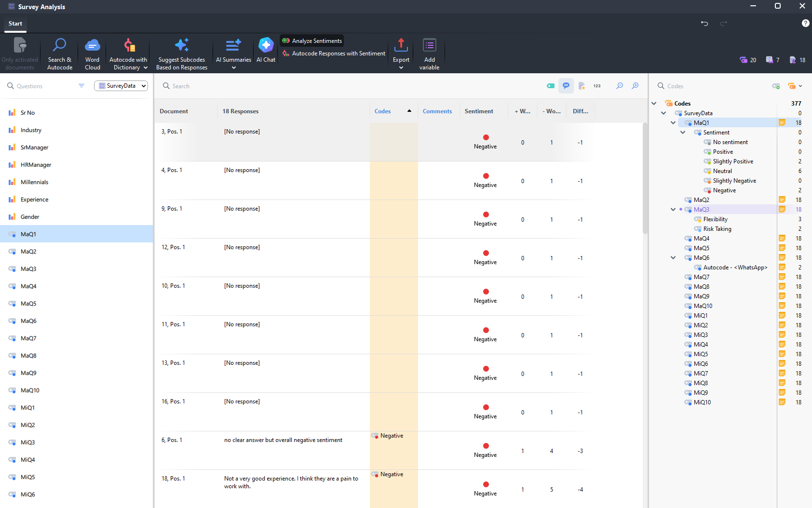Select the Flexibility code

[x=715, y=219]
